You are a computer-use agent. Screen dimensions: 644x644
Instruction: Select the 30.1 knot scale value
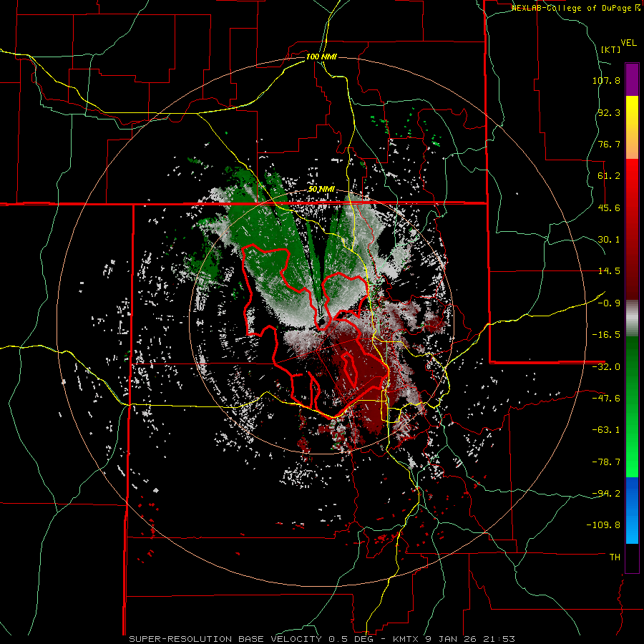[x=609, y=240]
